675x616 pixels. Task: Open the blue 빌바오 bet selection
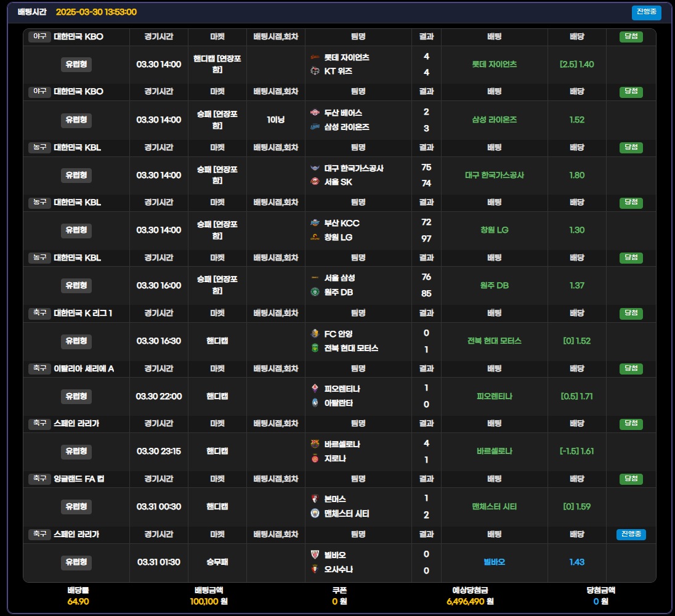coord(494,562)
